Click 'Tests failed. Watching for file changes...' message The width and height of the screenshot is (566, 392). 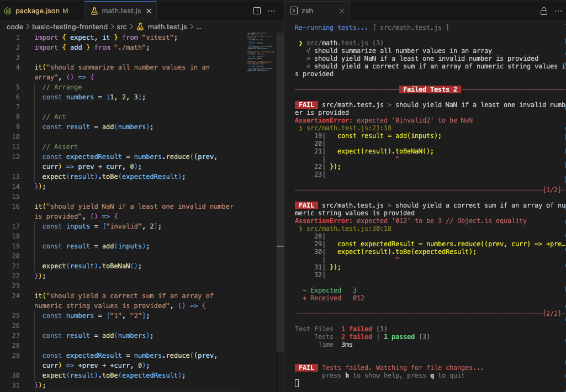point(403,368)
